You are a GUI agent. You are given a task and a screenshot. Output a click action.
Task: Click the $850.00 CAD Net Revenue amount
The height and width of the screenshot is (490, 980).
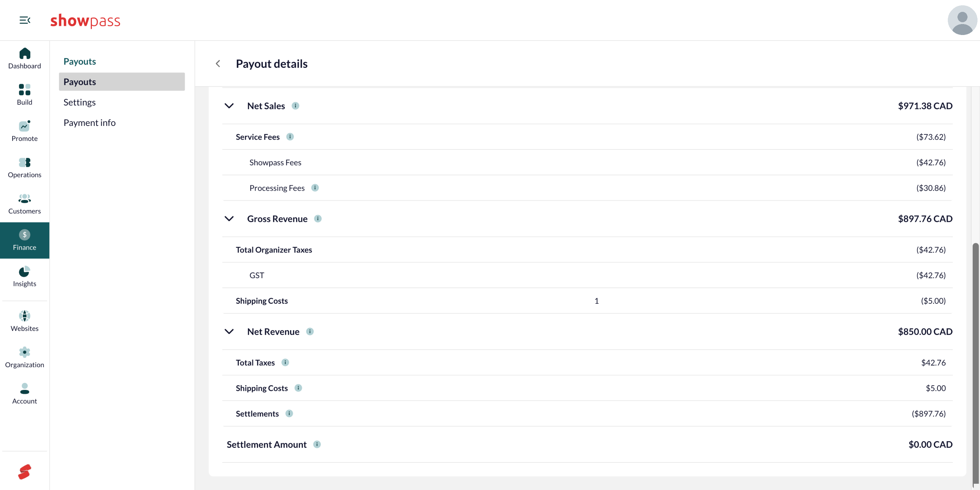tap(925, 331)
